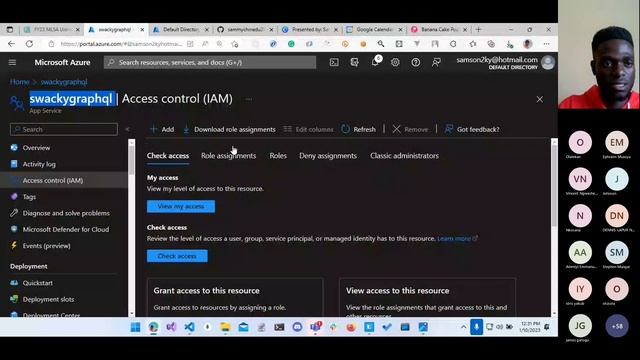Collapse the resource menu with the chevron
640x360 pixels.
point(127,129)
